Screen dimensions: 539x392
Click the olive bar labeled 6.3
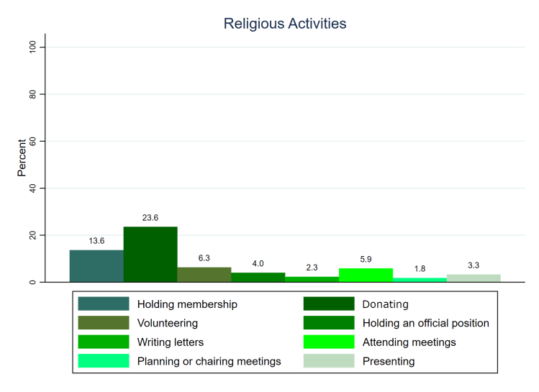(x=204, y=275)
